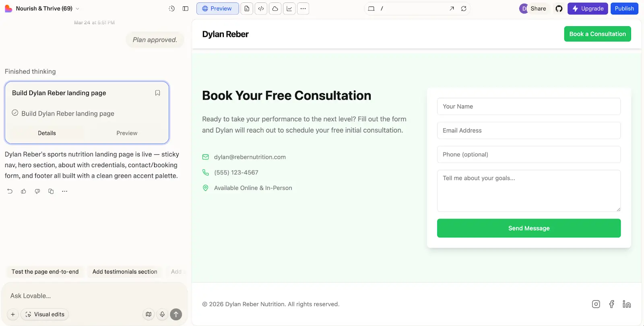Click the Your Name input field
Viewport: 644px width, 326px height.
(x=529, y=106)
